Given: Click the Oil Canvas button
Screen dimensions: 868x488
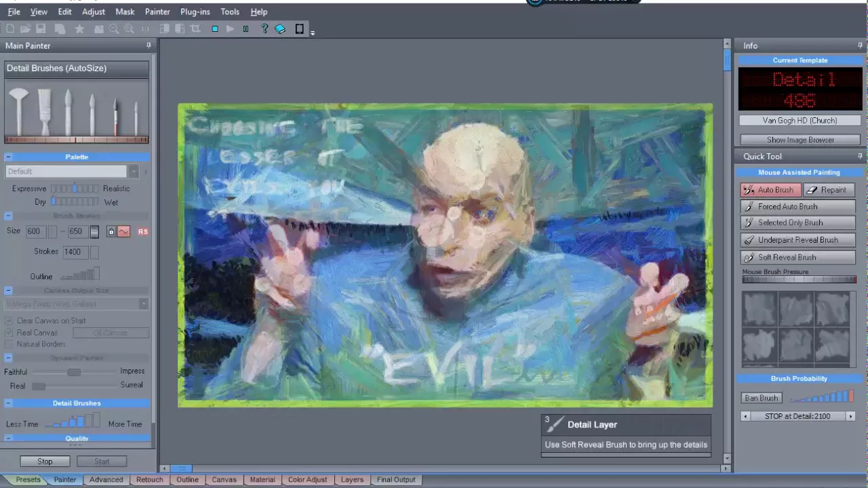Looking at the screenshot, I should pos(111,333).
